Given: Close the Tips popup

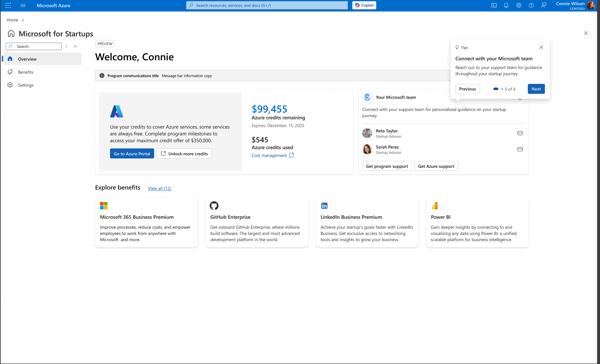Looking at the screenshot, I should pos(541,47).
